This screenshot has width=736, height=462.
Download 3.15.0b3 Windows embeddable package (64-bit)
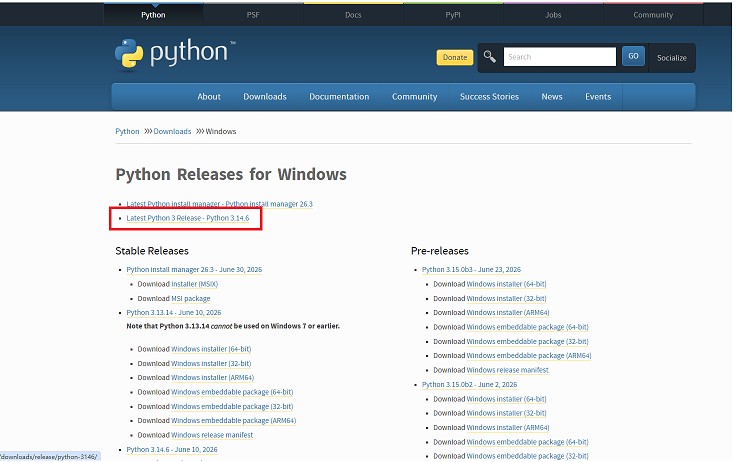click(x=528, y=327)
